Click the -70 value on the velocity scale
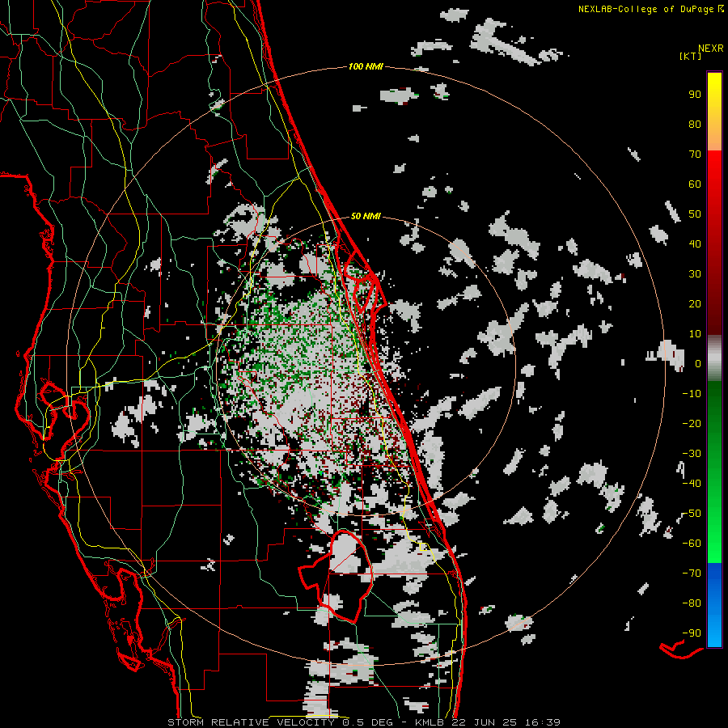 tap(692, 574)
